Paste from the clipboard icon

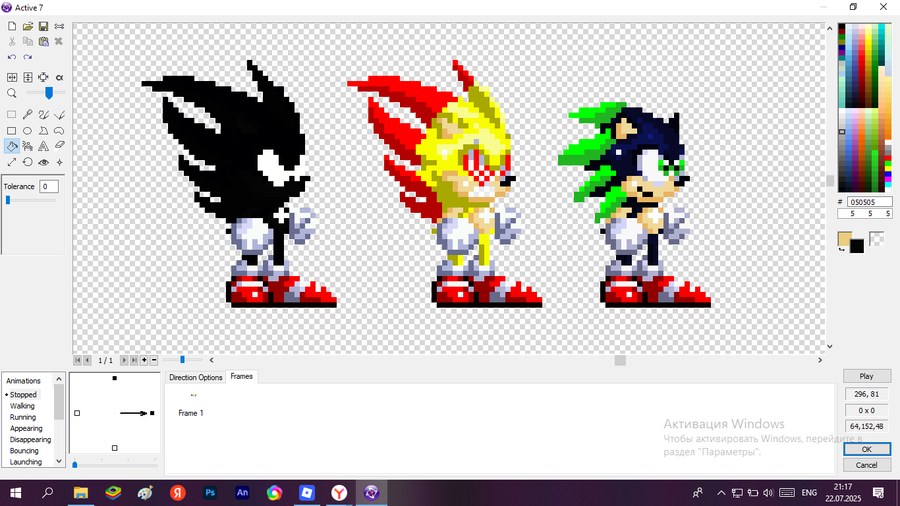tap(43, 41)
